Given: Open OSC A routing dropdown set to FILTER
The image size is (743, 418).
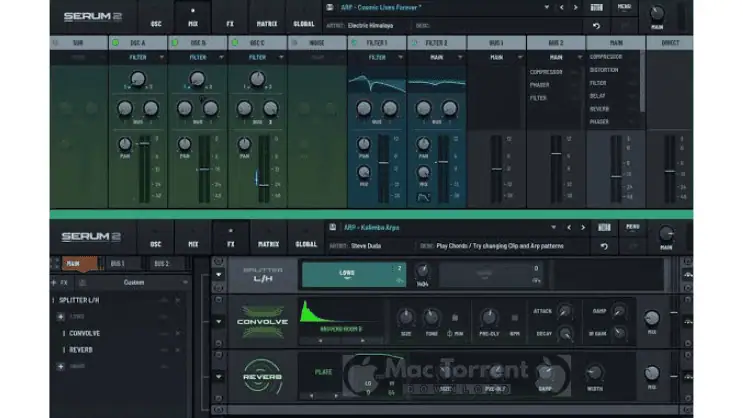Looking at the screenshot, I should pos(138,57).
